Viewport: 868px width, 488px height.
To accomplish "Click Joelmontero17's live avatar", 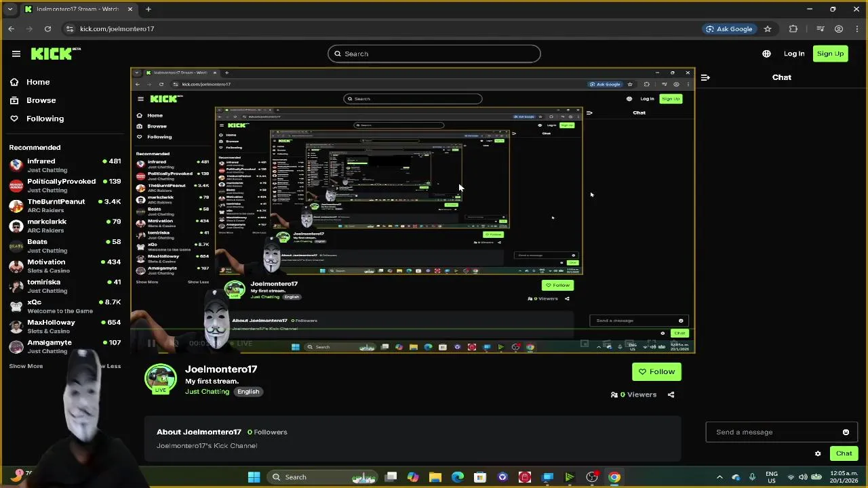I will point(161,379).
